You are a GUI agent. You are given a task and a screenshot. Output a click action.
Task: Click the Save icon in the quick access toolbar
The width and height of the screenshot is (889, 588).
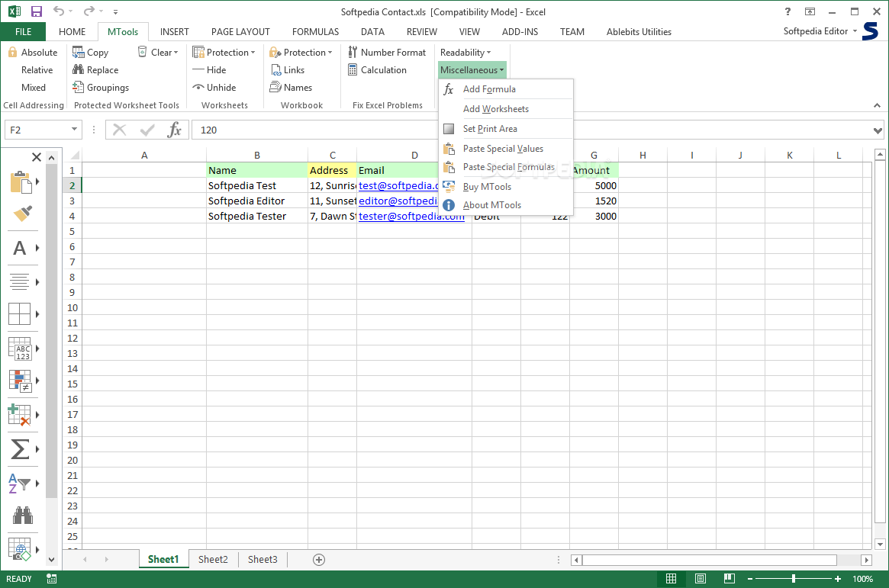pos(37,11)
